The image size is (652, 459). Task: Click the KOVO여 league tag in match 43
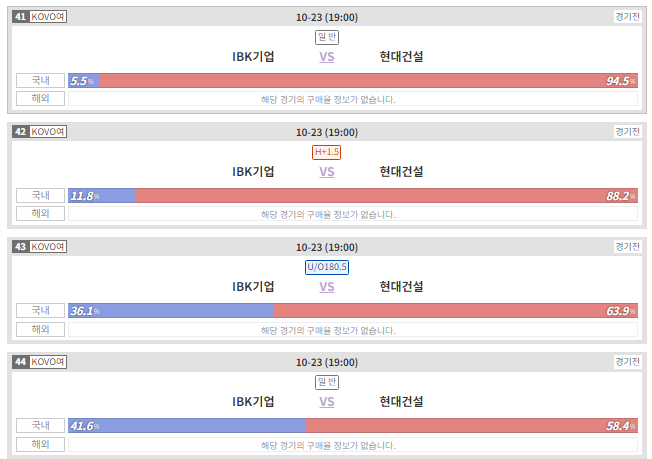click(x=48, y=247)
